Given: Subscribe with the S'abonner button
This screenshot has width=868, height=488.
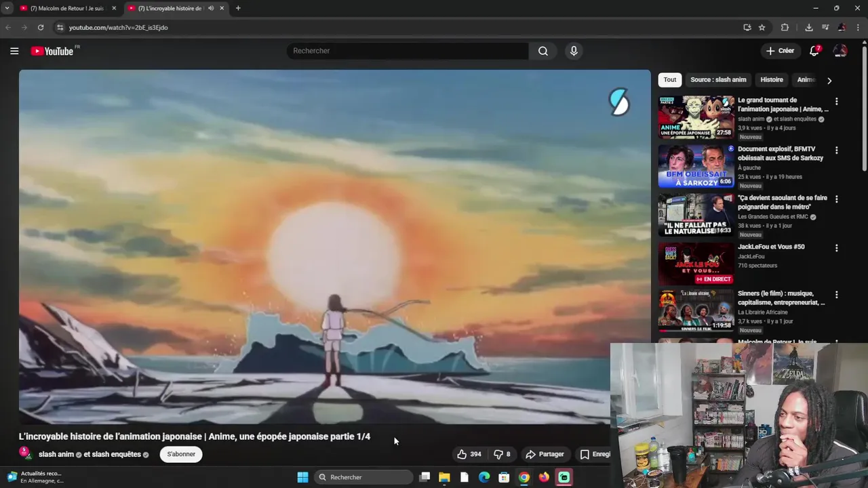Looking at the screenshot, I should 181,454.
